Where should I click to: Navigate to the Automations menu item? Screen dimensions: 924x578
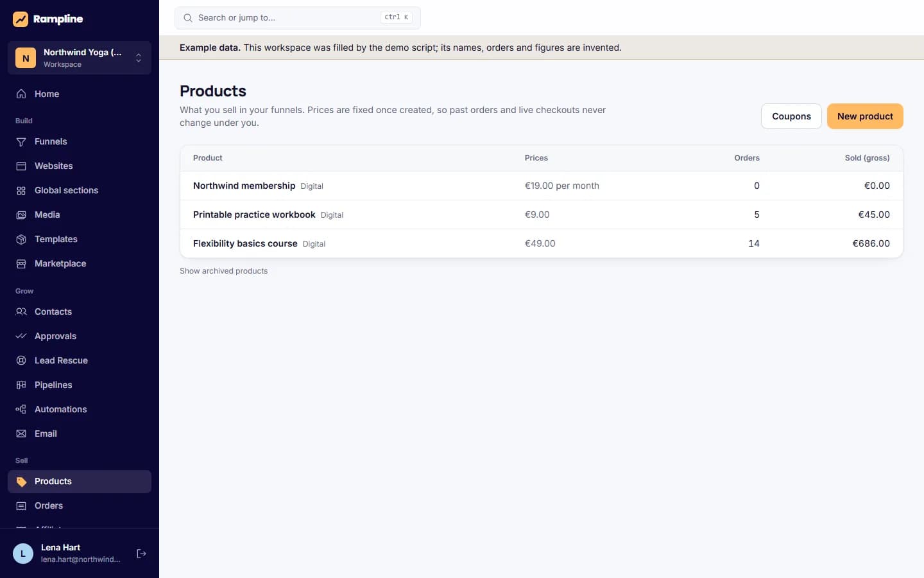coord(80,409)
